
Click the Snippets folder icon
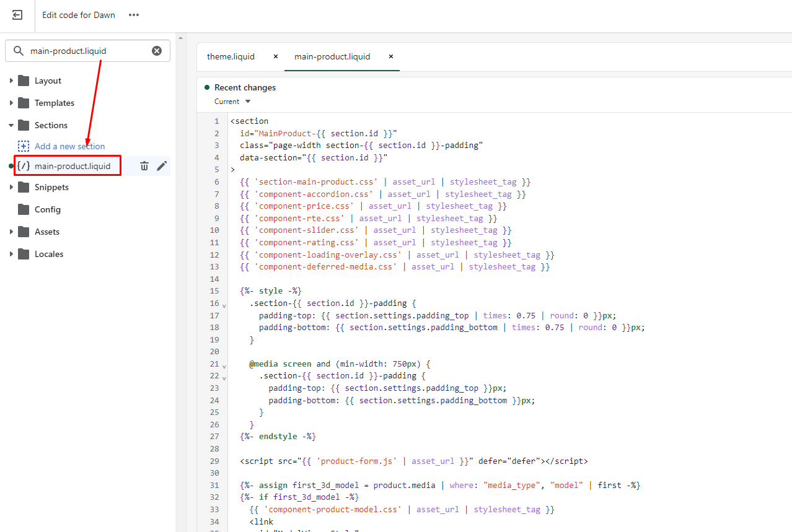click(24, 187)
